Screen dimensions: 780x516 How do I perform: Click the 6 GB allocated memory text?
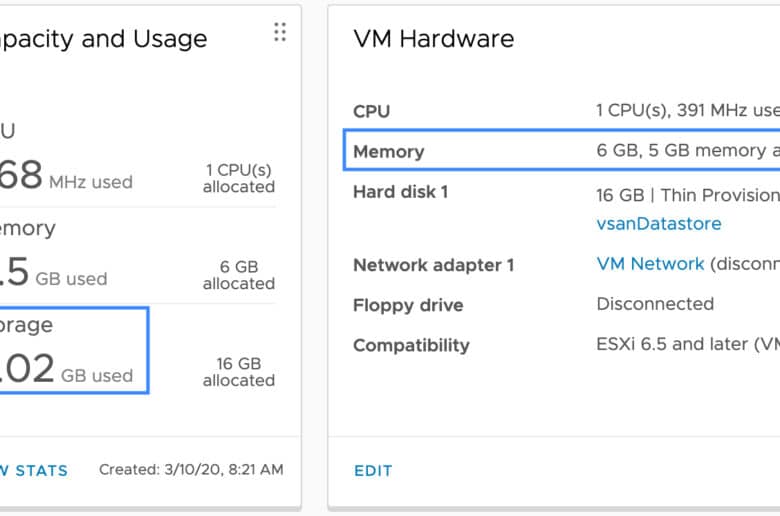pyautogui.click(x=239, y=275)
